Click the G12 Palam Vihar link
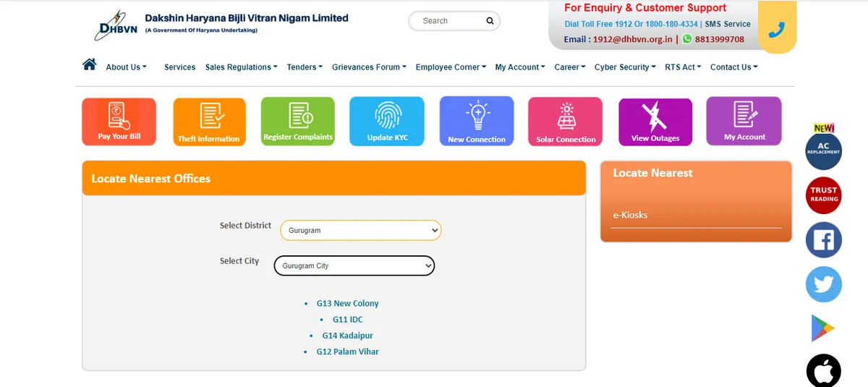868x387 pixels. (347, 352)
